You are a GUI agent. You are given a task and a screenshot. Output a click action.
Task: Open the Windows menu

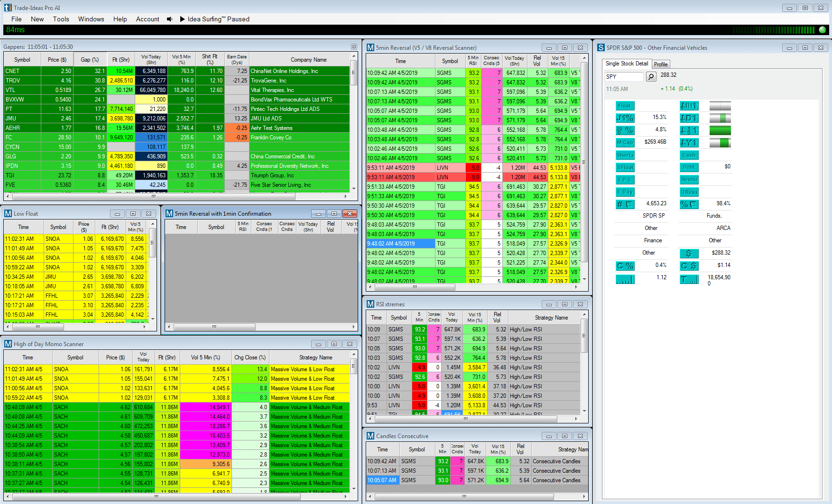tap(91, 19)
